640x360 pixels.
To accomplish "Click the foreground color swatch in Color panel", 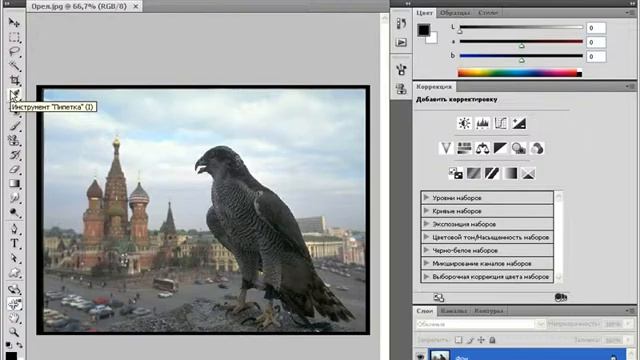I will pyautogui.click(x=424, y=30).
